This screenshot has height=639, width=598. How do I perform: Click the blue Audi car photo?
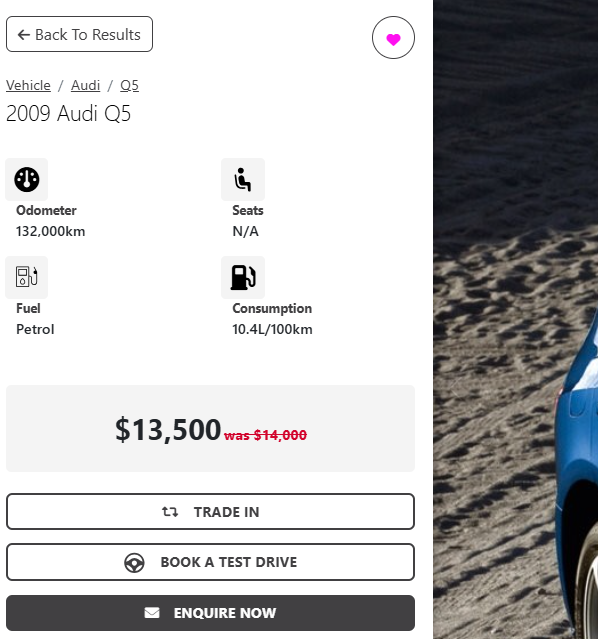pos(516,320)
